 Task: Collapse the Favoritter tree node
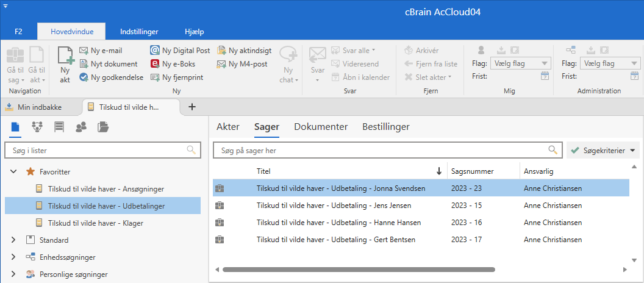point(13,172)
